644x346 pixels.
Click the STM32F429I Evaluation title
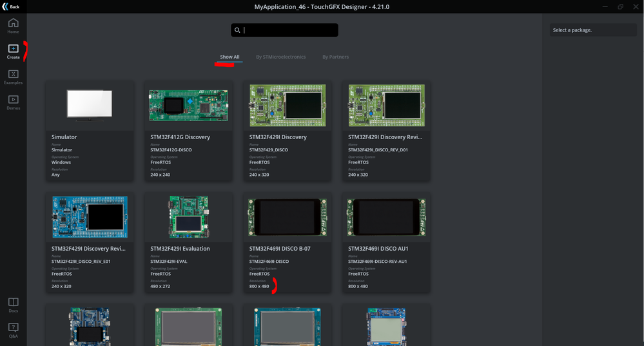[x=180, y=249]
